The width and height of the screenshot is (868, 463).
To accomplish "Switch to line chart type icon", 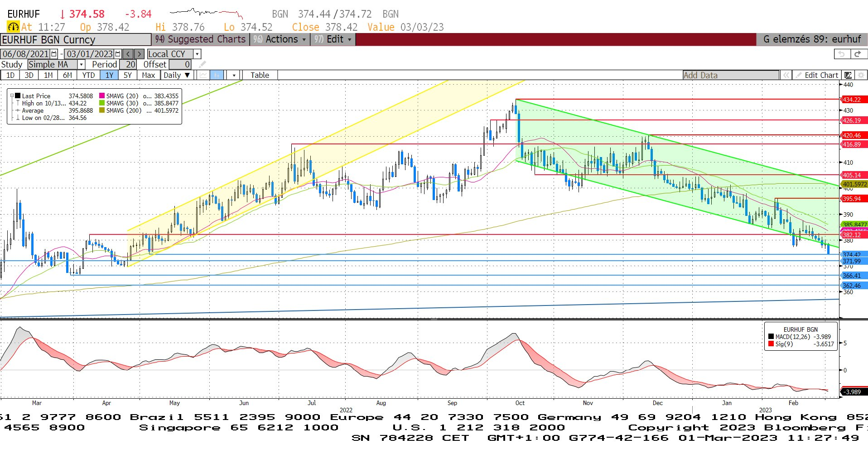I will [x=203, y=75].
